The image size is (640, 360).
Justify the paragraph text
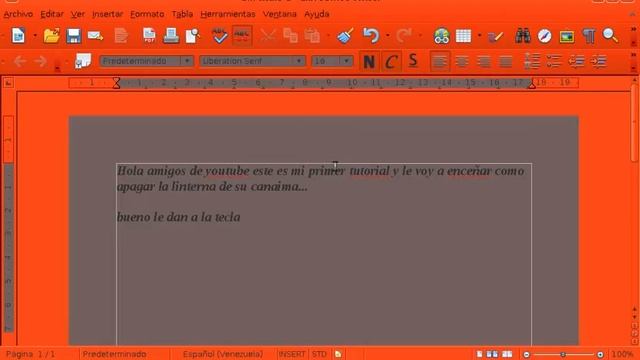click(x=506, y=62)
